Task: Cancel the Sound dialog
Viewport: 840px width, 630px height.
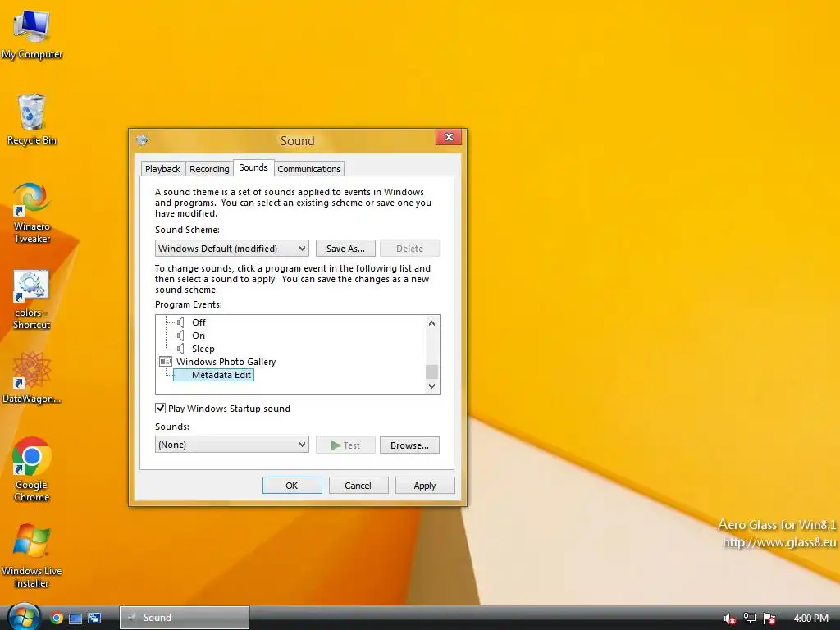Action: click(358, 486)
